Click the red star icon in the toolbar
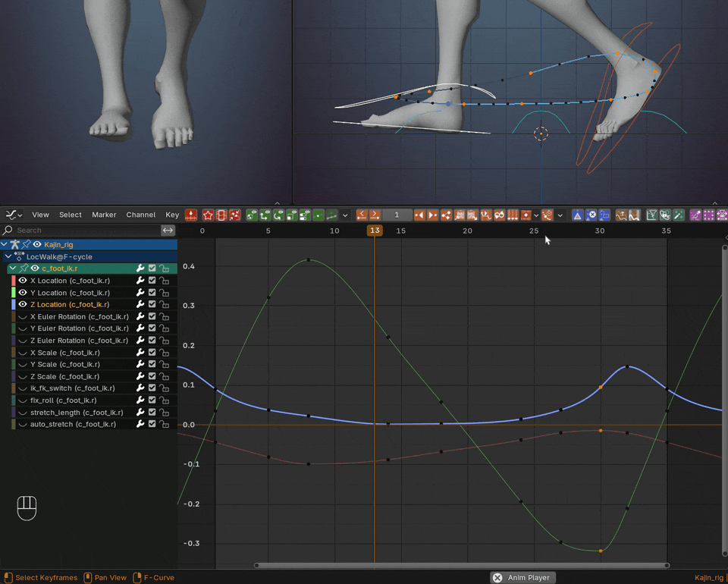This screenshot has height=584, width=728. (x=208, y=215)
